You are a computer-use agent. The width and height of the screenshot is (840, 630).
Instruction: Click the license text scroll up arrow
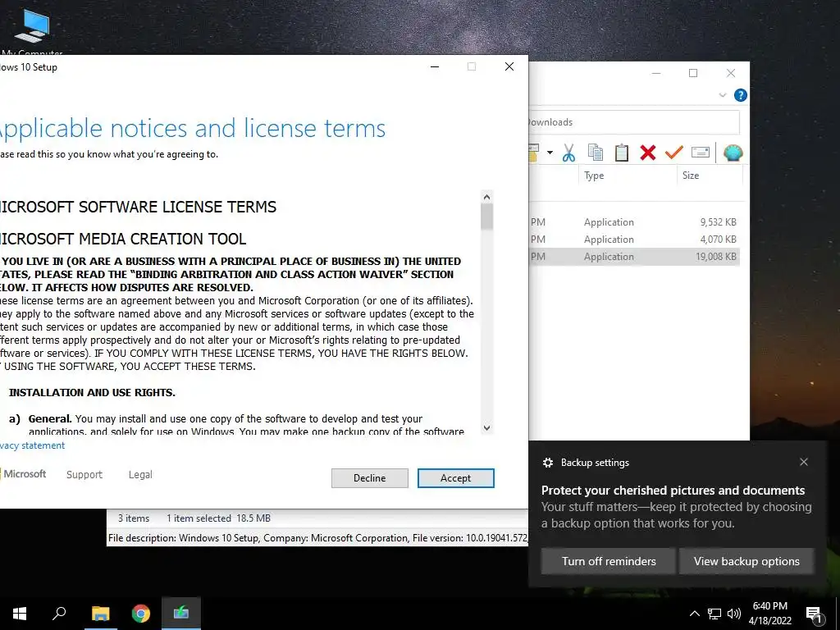(486, 197)
